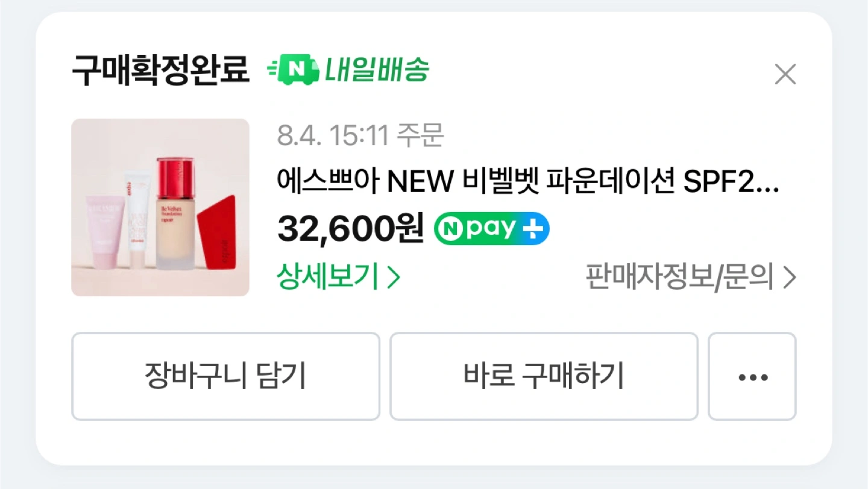
Task: Click the 바로 구매하기 button
Action: point(544,376)
